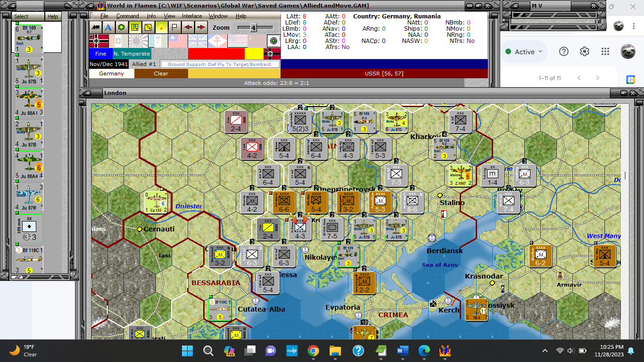This screenshot has height=362, width=644.
Task: Open the File menu
Action: pos(104,16)
